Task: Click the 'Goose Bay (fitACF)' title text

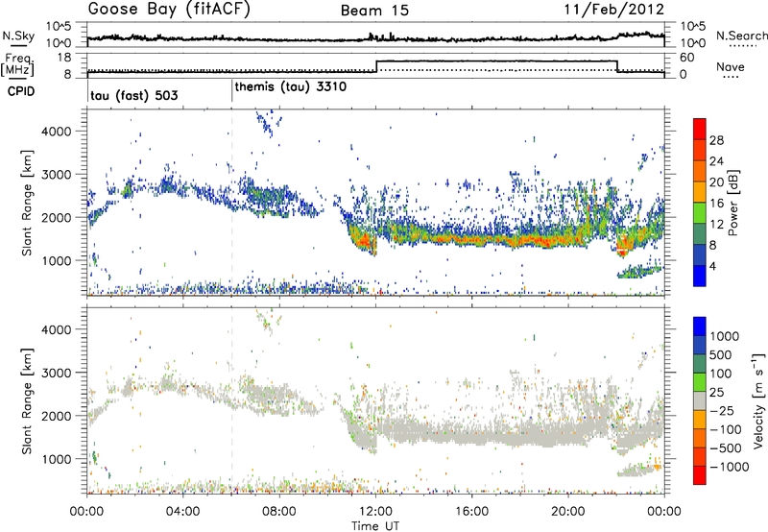Action: [169, 10]
